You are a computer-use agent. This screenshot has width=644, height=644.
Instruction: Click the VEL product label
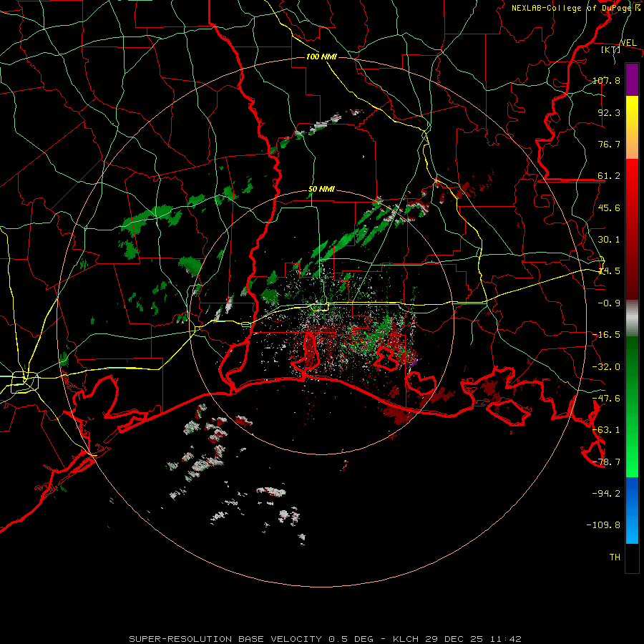(x=628, y=43)
